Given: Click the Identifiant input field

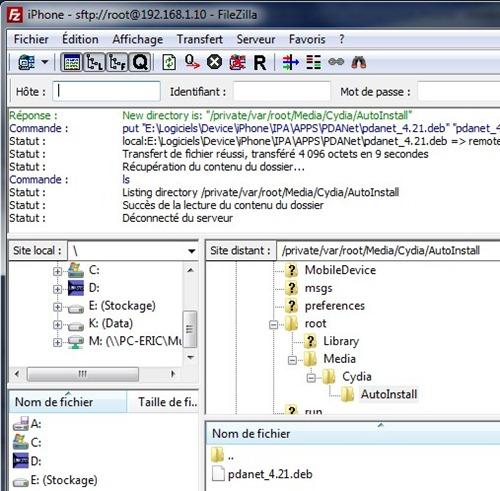Looking at the screenshot, I should click(282, 91).
